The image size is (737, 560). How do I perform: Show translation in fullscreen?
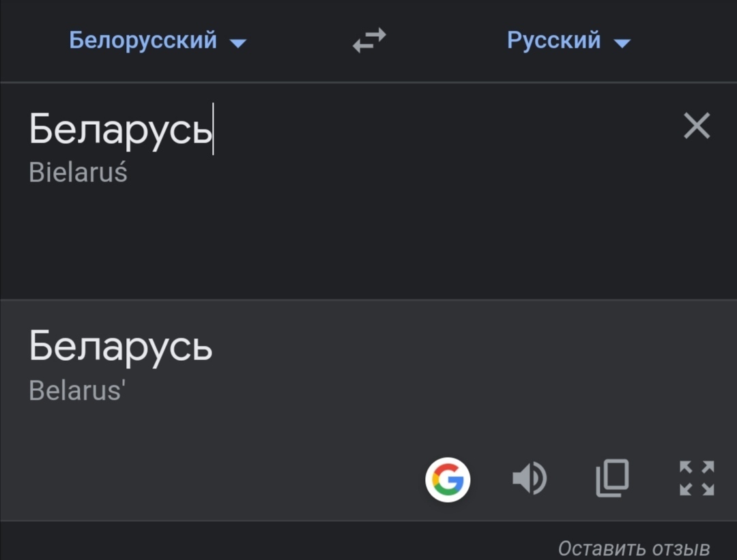(697, 478)
